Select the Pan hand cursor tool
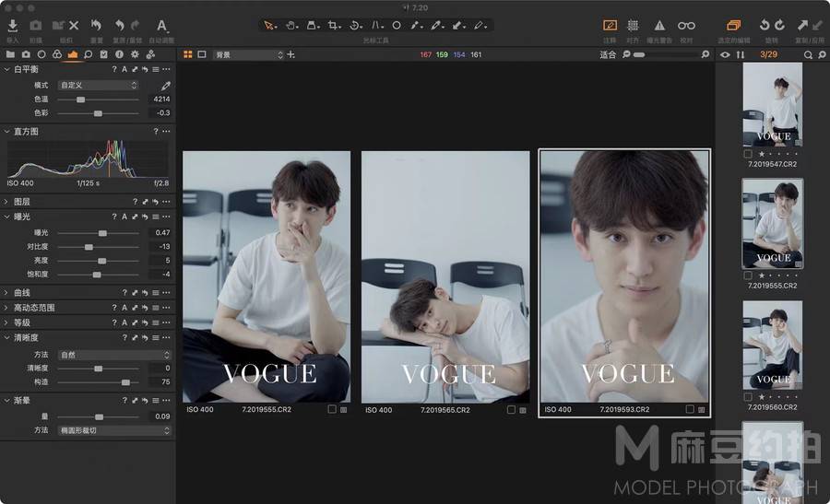The image size is (830, 504). pos(291,25)
